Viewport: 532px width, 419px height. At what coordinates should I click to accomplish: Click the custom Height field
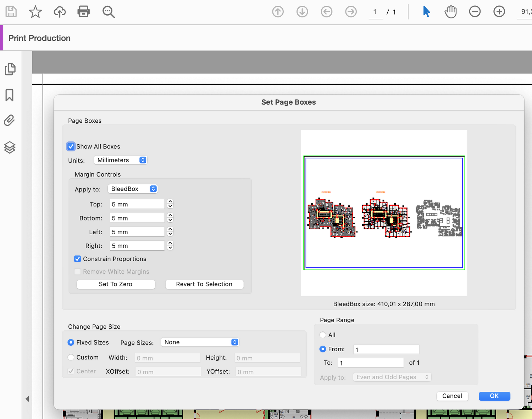point(268,358)
